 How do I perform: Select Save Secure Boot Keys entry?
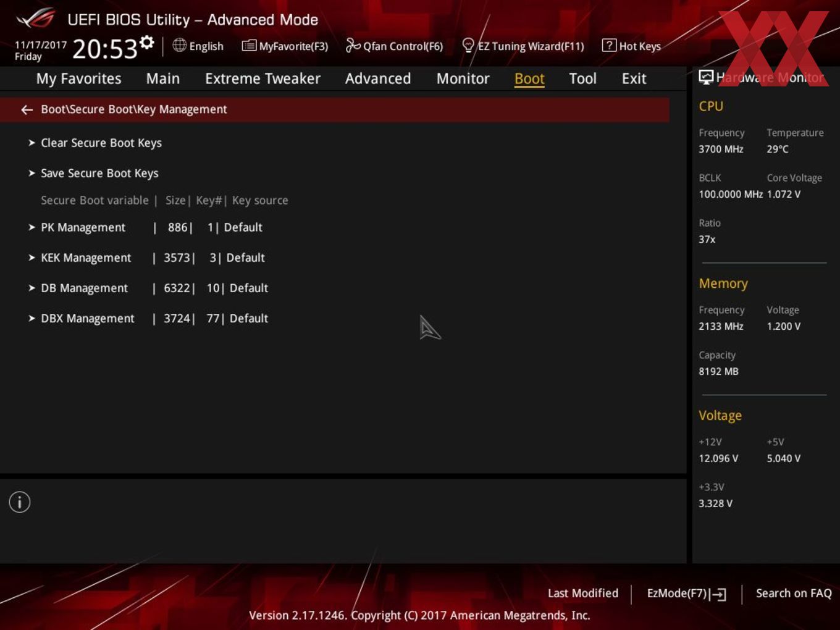pyautogui.click(x=99, y=173)
